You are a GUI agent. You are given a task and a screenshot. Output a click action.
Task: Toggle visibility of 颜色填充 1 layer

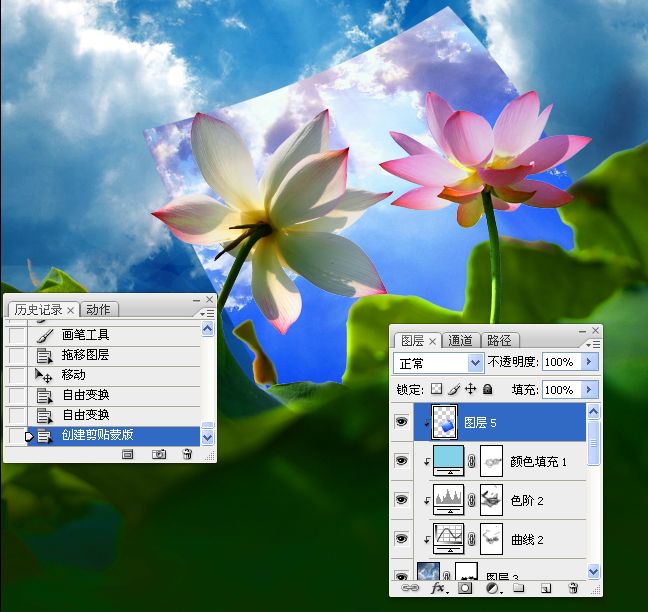point(402,461)
